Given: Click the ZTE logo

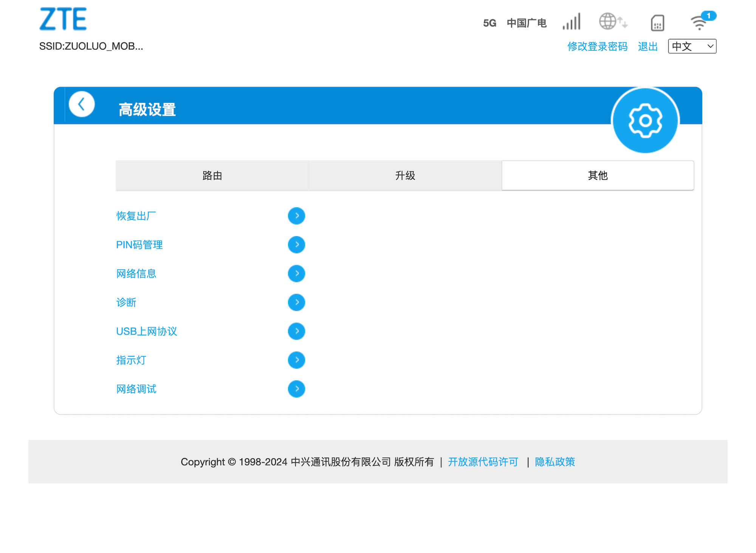Looking at the screenshot, I should tap(63, 19).
